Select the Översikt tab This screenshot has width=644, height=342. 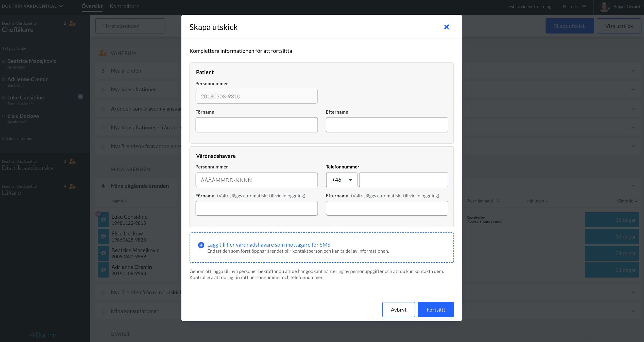click(x=92, y=6)
